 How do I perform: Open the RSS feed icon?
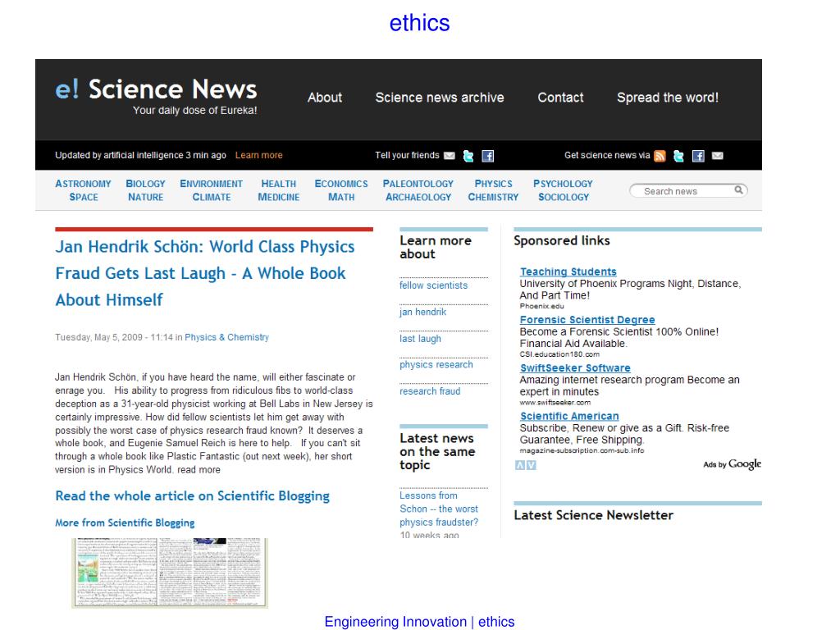[x=660, y=156]
